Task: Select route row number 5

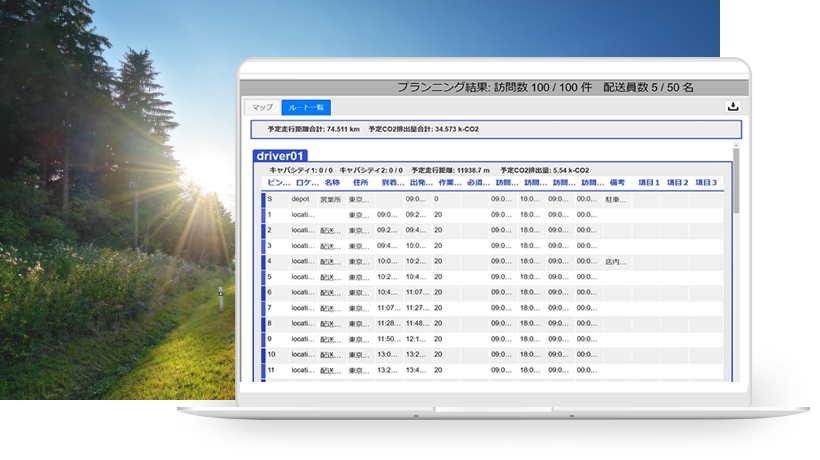Action: pos(493,277)
